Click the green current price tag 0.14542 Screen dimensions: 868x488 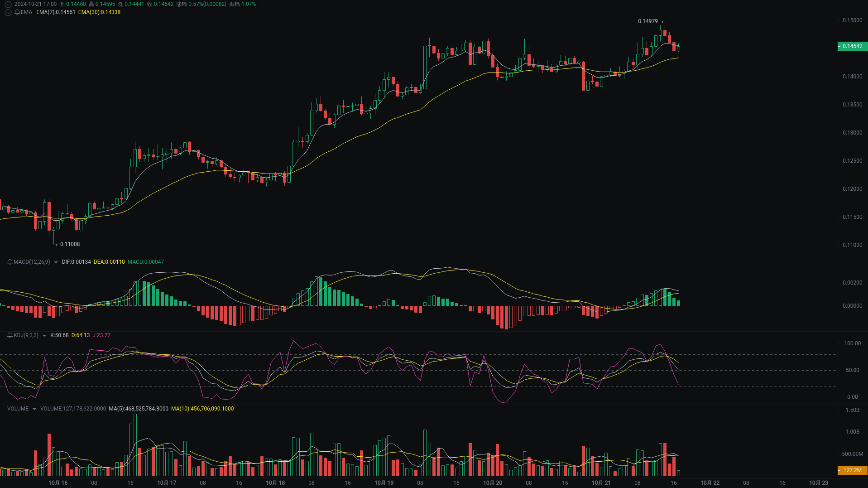click(853, 46)
